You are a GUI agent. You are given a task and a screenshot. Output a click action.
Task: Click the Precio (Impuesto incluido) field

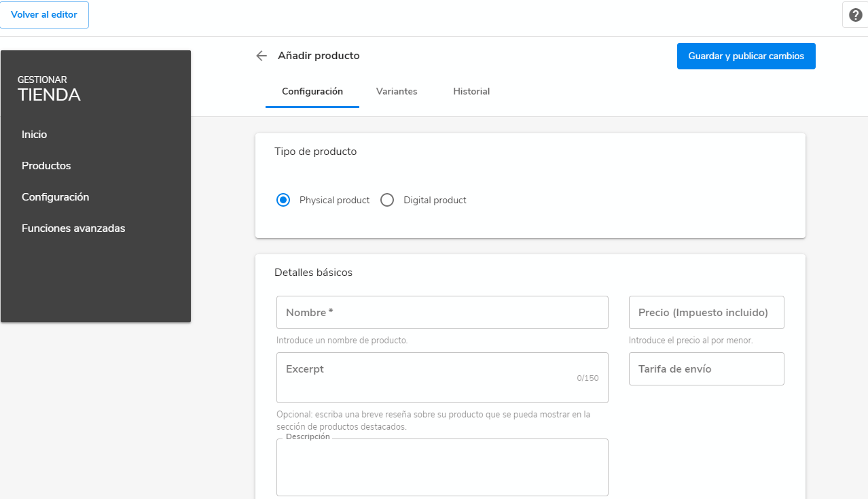pyautogui.click(x=706, y=313)
